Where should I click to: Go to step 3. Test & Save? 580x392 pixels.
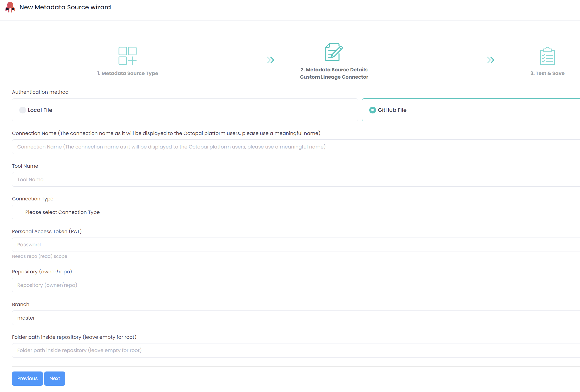[547, 73]
